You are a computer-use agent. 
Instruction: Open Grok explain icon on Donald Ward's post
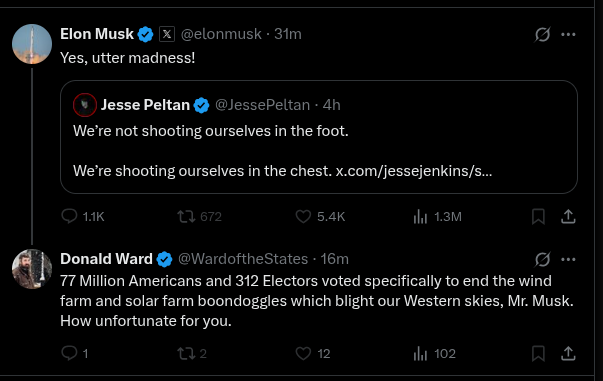click(542, 260)
